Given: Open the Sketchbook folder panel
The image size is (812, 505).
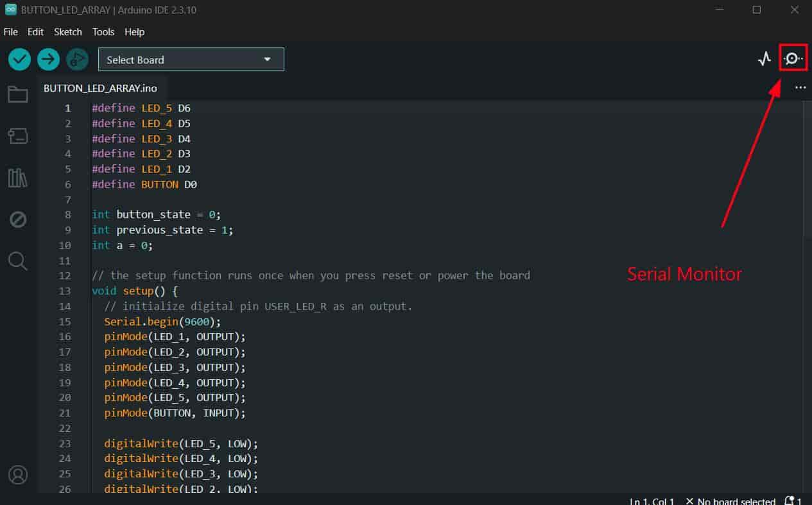Looking at the screenshot, I should click(x=18, y=95).
